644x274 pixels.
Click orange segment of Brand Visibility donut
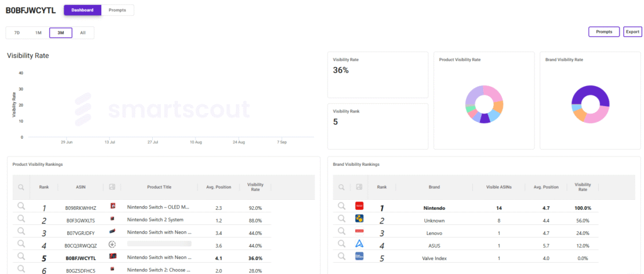579,115
